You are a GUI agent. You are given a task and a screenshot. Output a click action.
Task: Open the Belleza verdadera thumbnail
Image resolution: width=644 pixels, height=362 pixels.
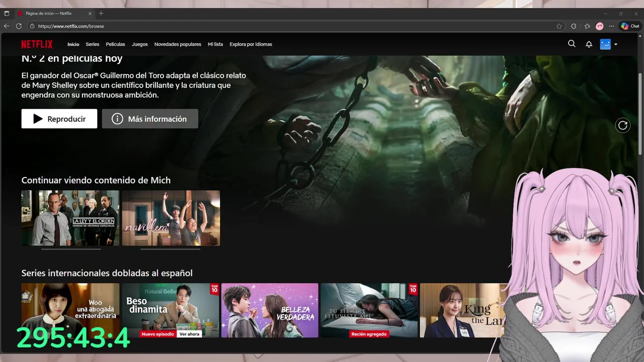click(270, 310)
